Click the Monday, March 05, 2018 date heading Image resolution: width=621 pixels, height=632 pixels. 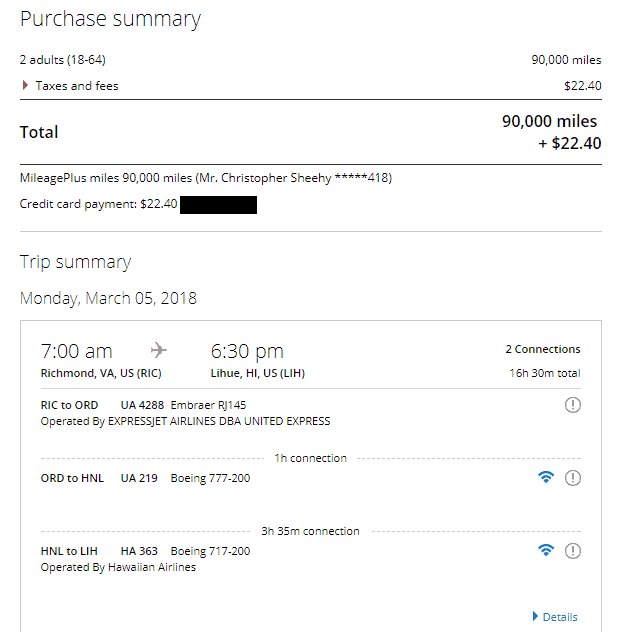[x=108, y=298]
